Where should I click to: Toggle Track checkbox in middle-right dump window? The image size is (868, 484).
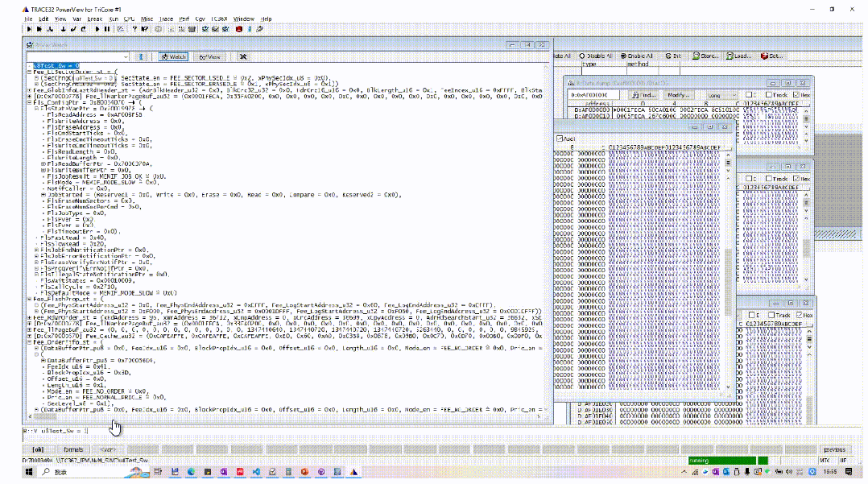tap(768, 178)
